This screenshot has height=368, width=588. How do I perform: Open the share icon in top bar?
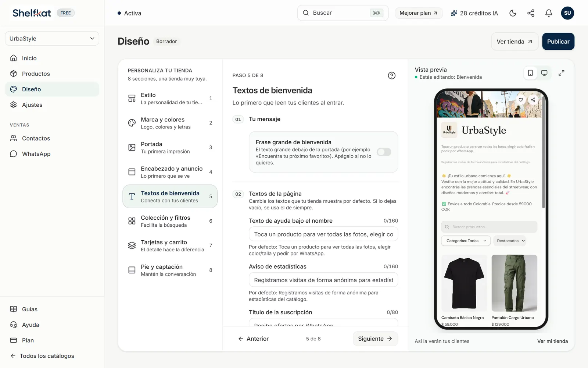tap(531, 13)
